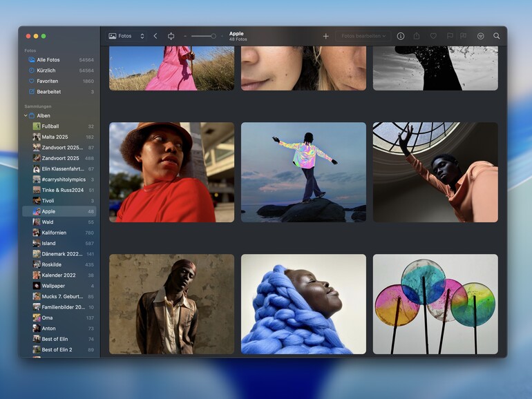This screenshot has height=399, width=532.
Task: Go back with the left chevron button
Action: point(155,36)
